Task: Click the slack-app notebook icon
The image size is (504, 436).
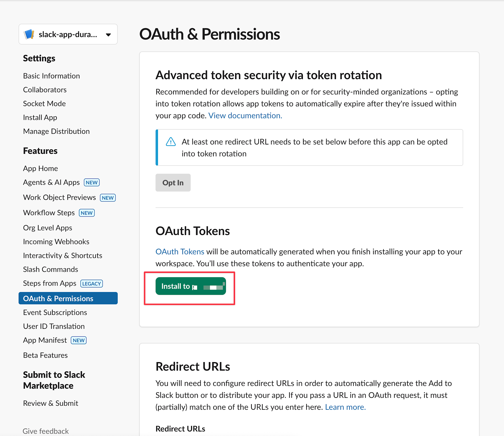Action: click(29, 34)
